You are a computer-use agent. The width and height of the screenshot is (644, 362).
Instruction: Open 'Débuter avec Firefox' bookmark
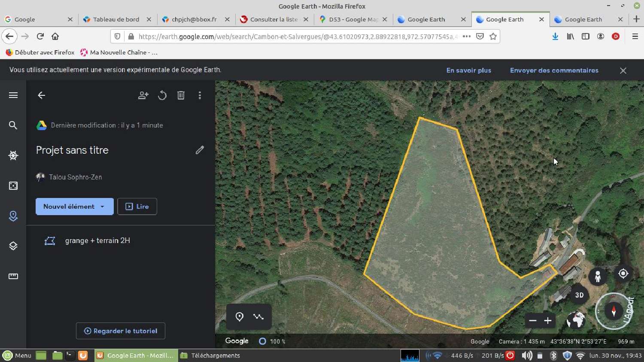pos(40,52)
